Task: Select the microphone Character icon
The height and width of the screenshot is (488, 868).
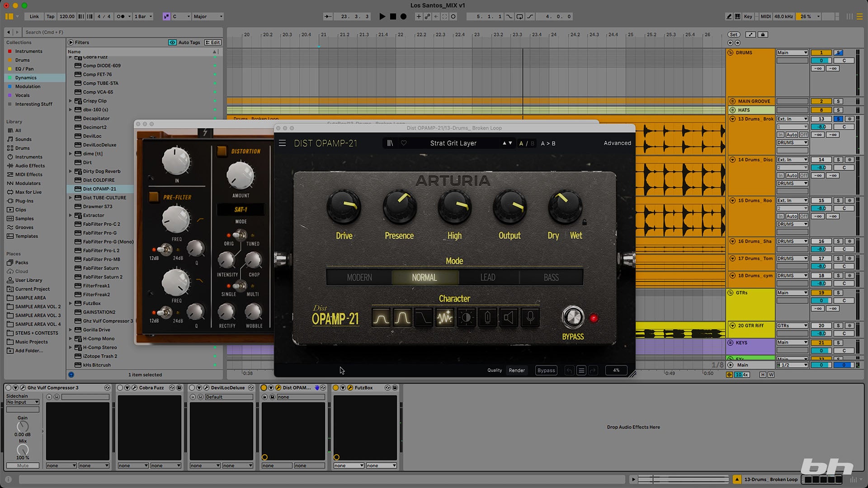Action: click(530, 318)
